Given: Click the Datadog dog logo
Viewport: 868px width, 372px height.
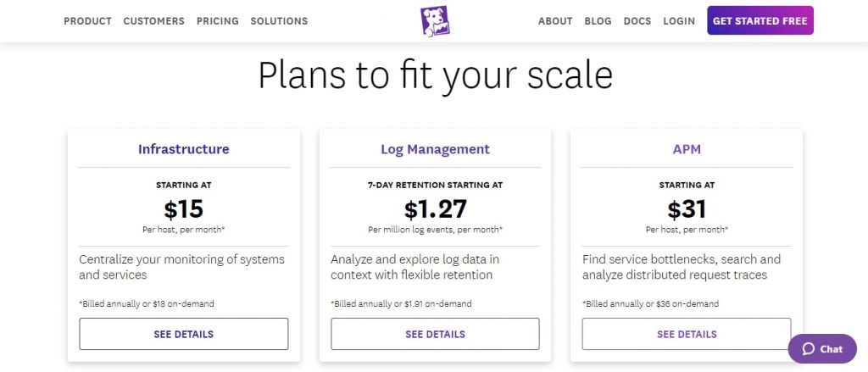Looking at the screenshot, I should [435, 21].
